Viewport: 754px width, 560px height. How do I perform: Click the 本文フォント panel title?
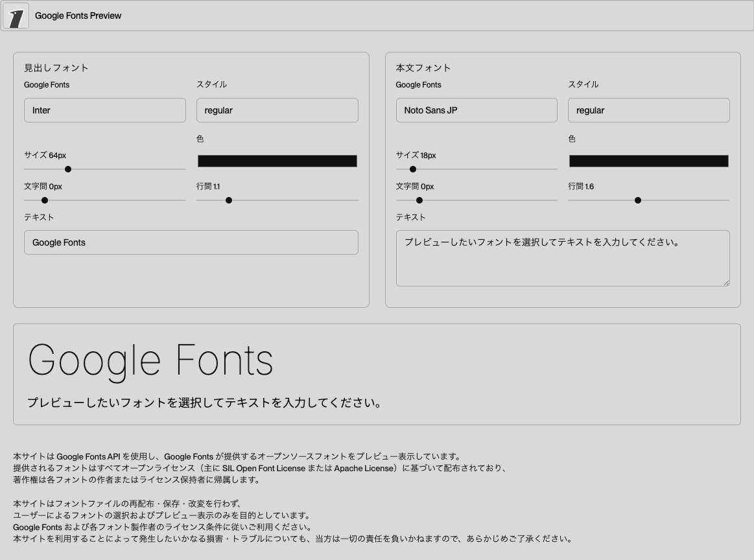click(423, 68)
